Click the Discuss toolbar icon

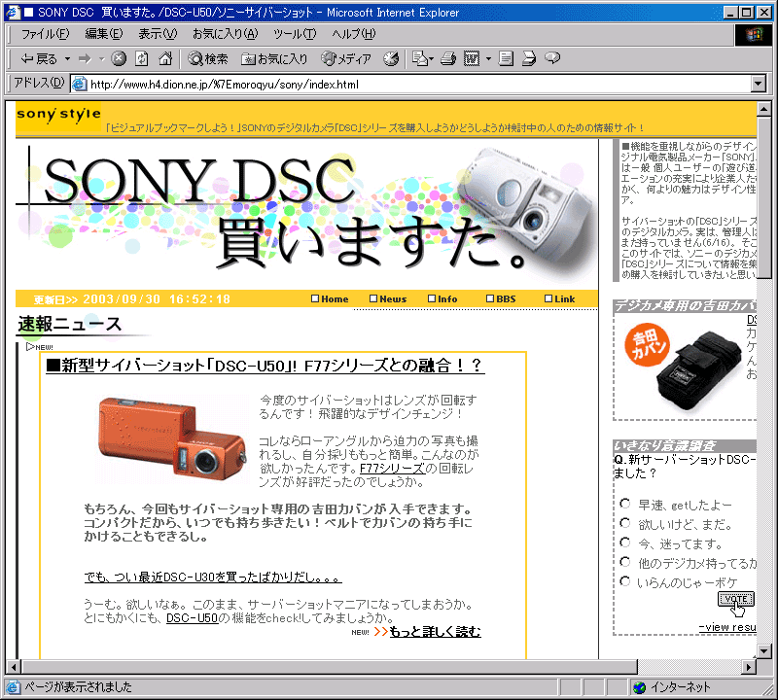tap(506, 59)
